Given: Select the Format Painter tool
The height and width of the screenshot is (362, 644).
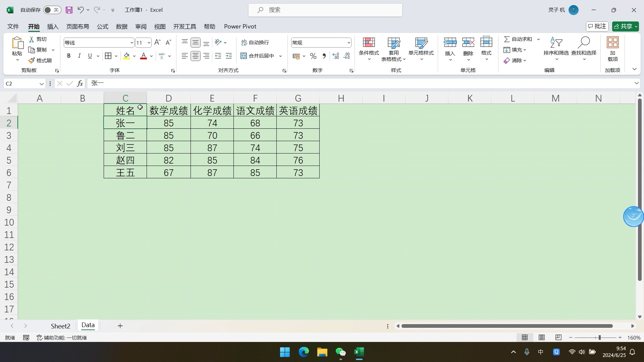Looking at the screenshot, I should (41, 60).
